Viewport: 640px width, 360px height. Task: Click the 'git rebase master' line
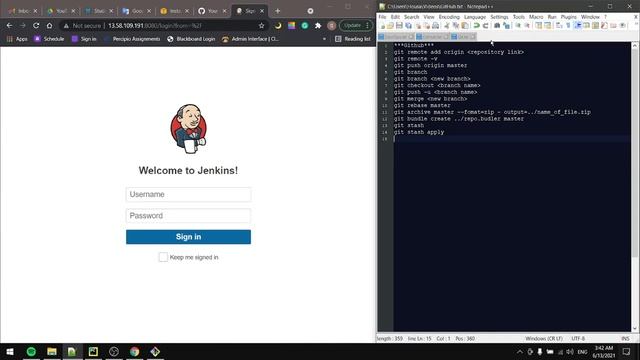pyautogui.click(x=422, y=105)
